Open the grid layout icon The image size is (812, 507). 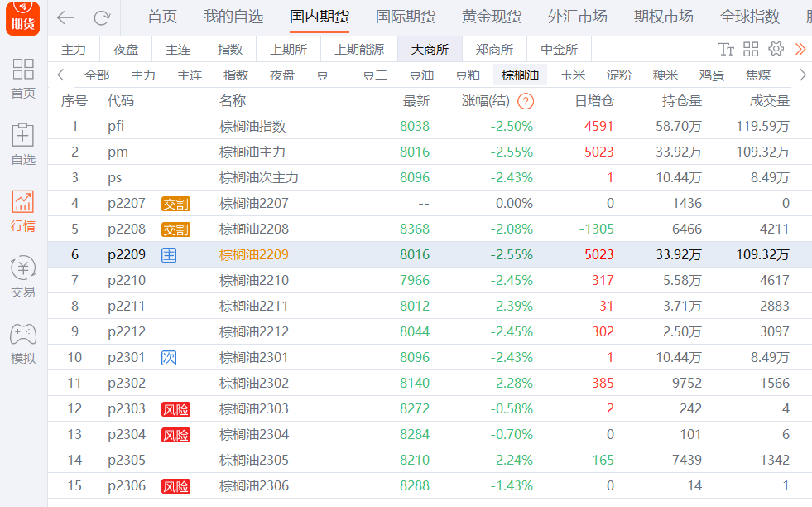click(750, 49)
